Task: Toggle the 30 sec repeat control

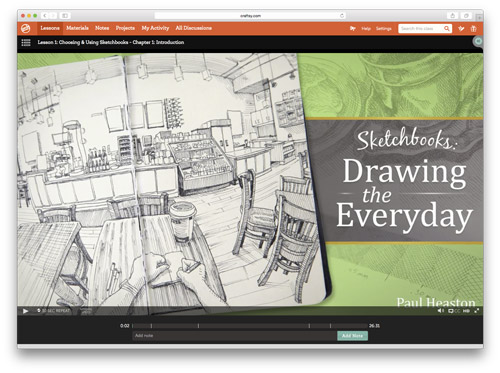Action: [53, 310]
